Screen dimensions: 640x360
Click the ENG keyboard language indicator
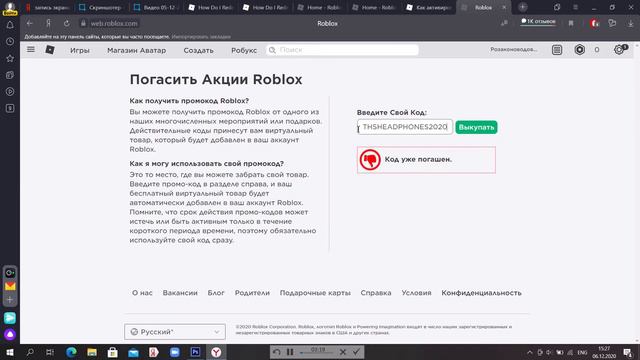582,352
